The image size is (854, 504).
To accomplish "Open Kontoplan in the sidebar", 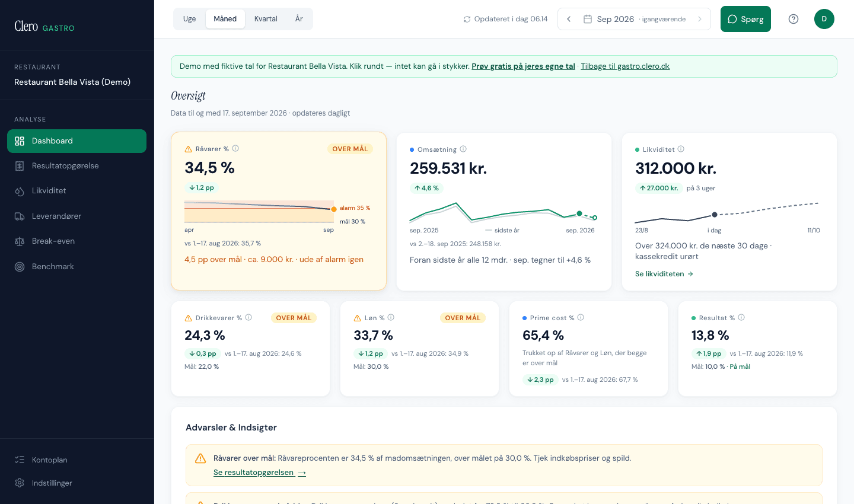I will coord(77,460).
